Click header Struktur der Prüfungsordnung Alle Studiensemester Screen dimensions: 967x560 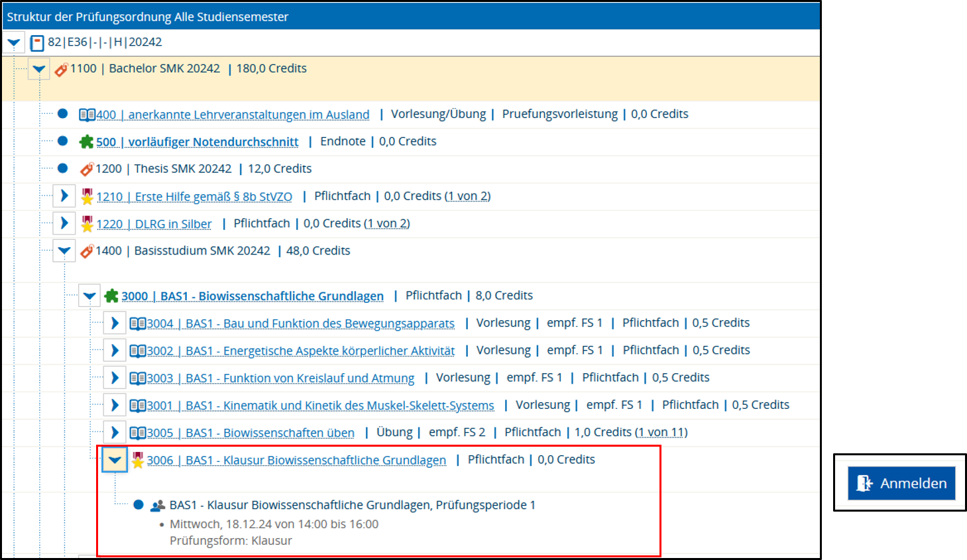tap(148, 17)
